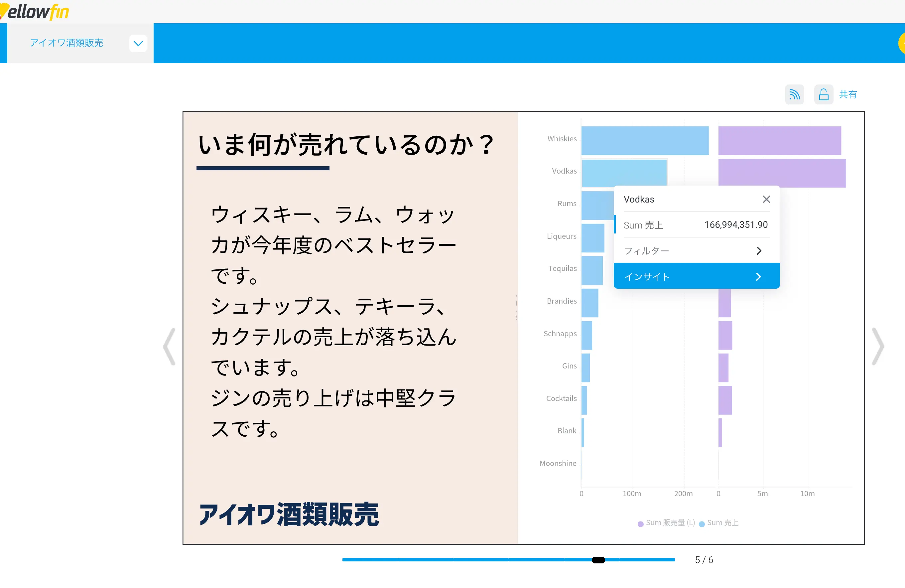Image resolution: width=905 pixels, height=588 pixels.
Task: Close the Vodkas tooltip popup
Action: [766, 199]
